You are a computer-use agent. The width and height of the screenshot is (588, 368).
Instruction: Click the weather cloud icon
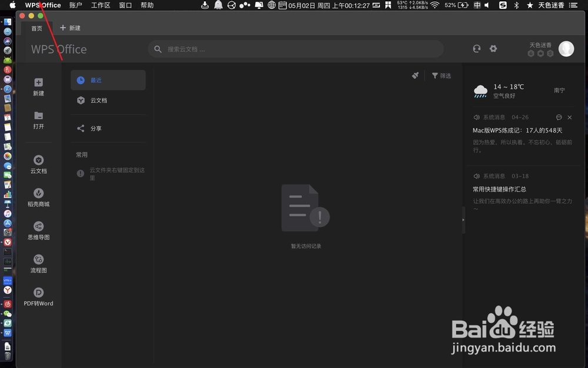click(x=480, y=91)
